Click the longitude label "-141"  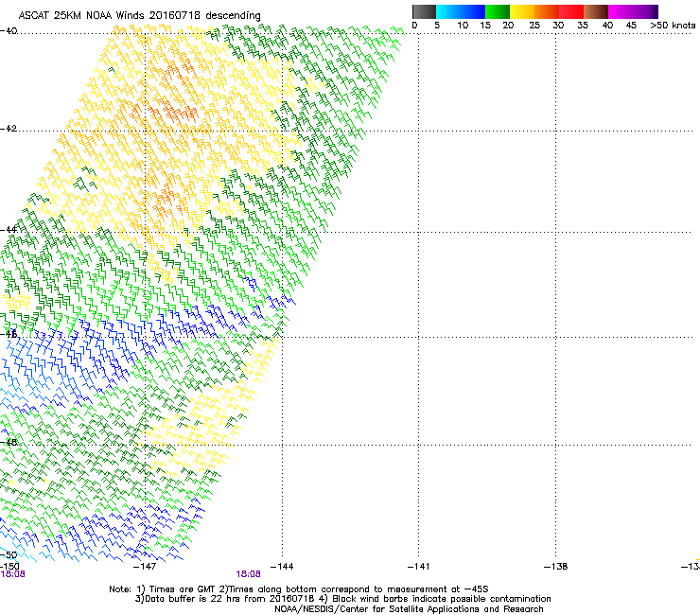(418, 567)
